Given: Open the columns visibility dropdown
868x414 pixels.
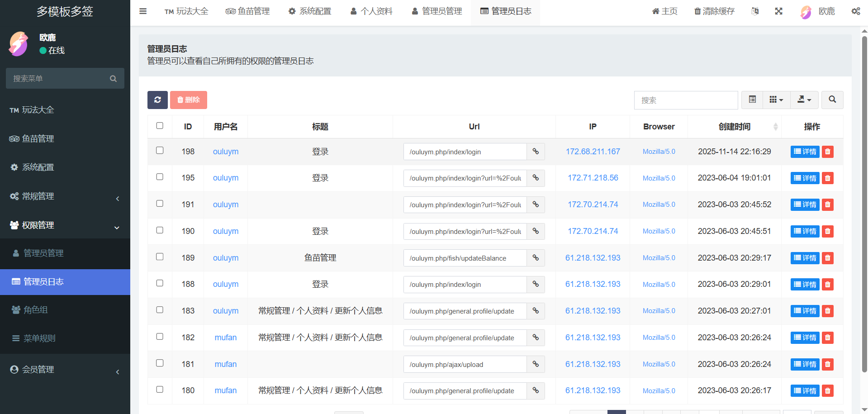Looking at the screenshot, I should [x=776, y=100].
